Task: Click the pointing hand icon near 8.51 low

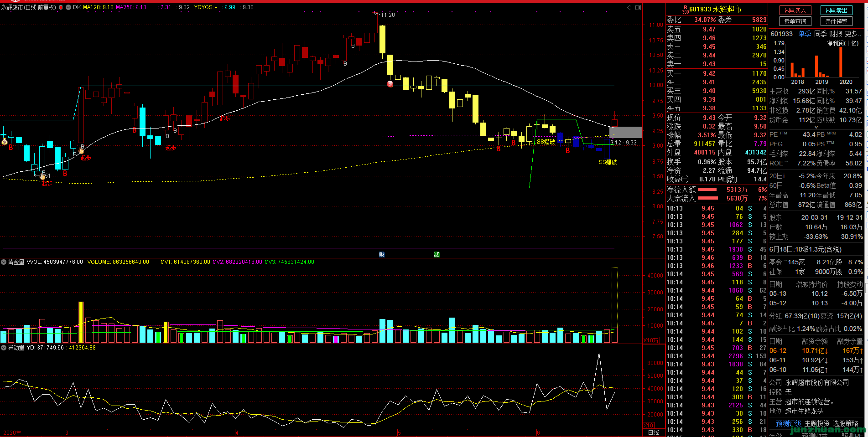Action: pyautogui.click(x=42, y=176)
